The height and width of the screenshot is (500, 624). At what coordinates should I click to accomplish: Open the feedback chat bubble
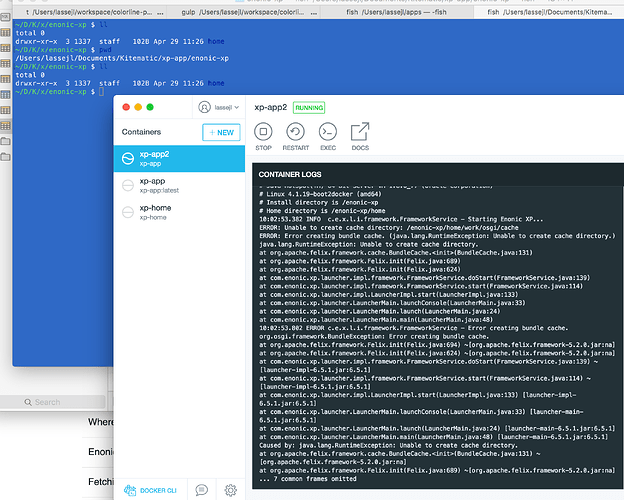click(x=201, y=490)
